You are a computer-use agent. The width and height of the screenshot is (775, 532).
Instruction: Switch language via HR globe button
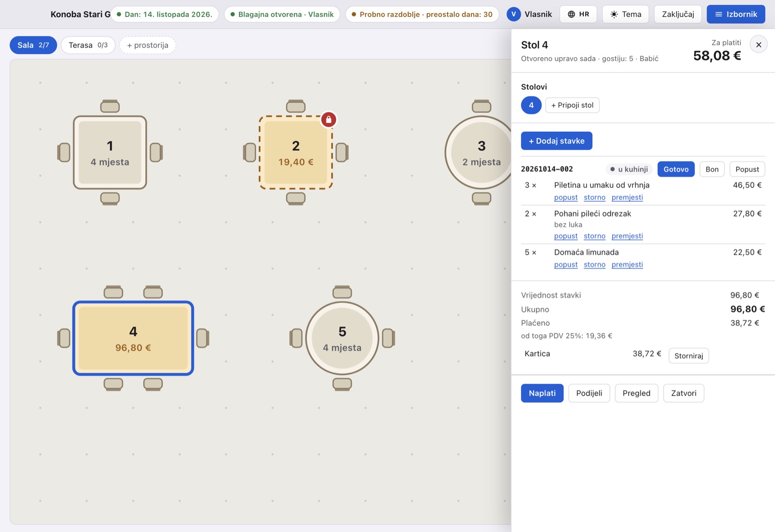pyautogui.click(x=578, y=14)
